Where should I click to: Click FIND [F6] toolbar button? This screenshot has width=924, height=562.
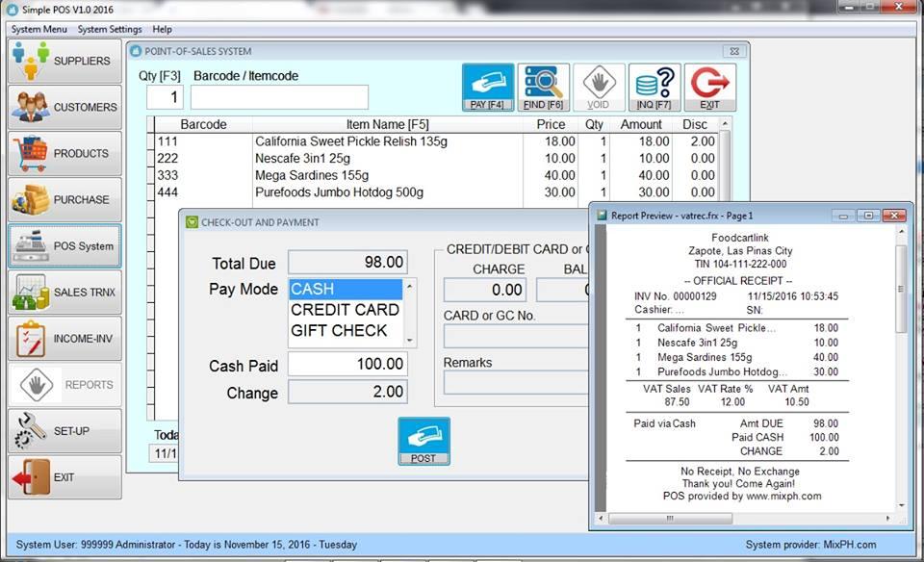(x=543, y=88)
